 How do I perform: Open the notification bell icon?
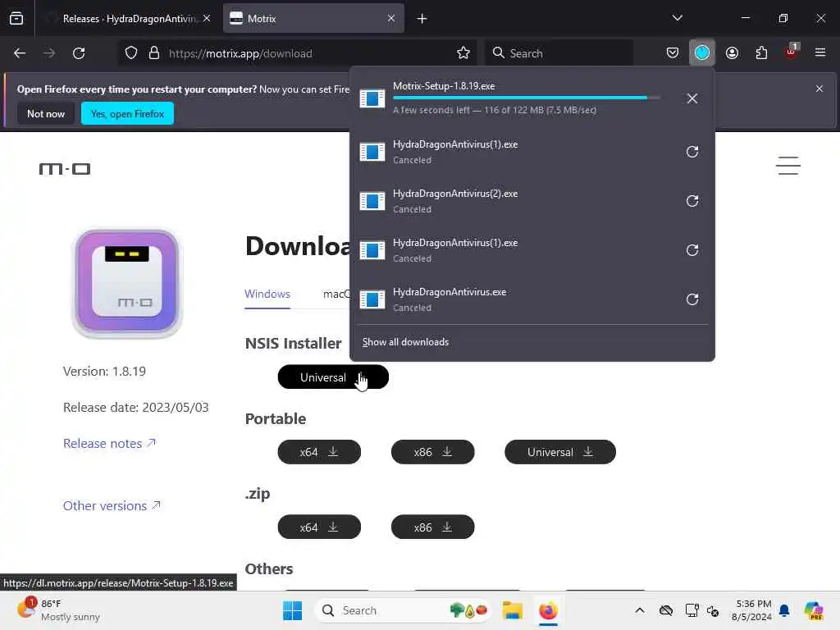784,610
